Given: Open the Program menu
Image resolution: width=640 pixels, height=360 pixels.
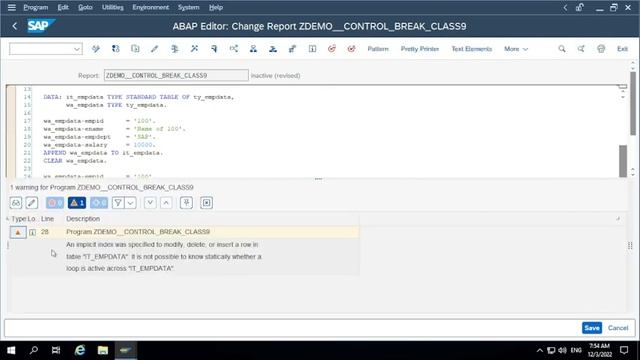Looking at the screenshot, I should (36, 7).
